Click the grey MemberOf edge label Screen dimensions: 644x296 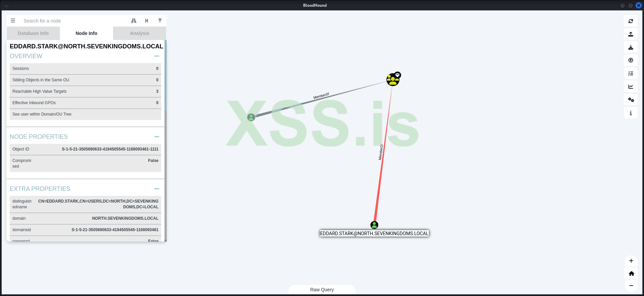pos(321,96)
